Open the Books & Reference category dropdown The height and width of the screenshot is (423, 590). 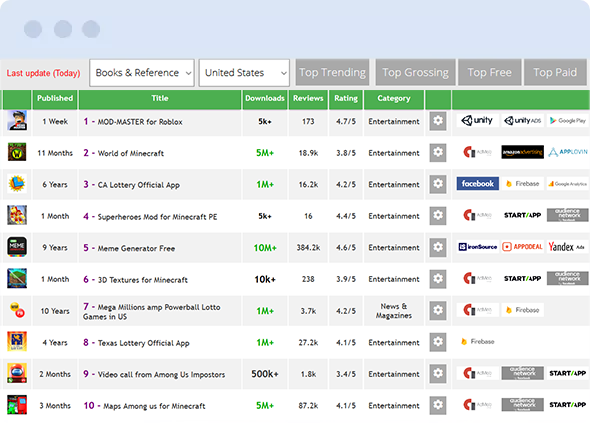142,73
